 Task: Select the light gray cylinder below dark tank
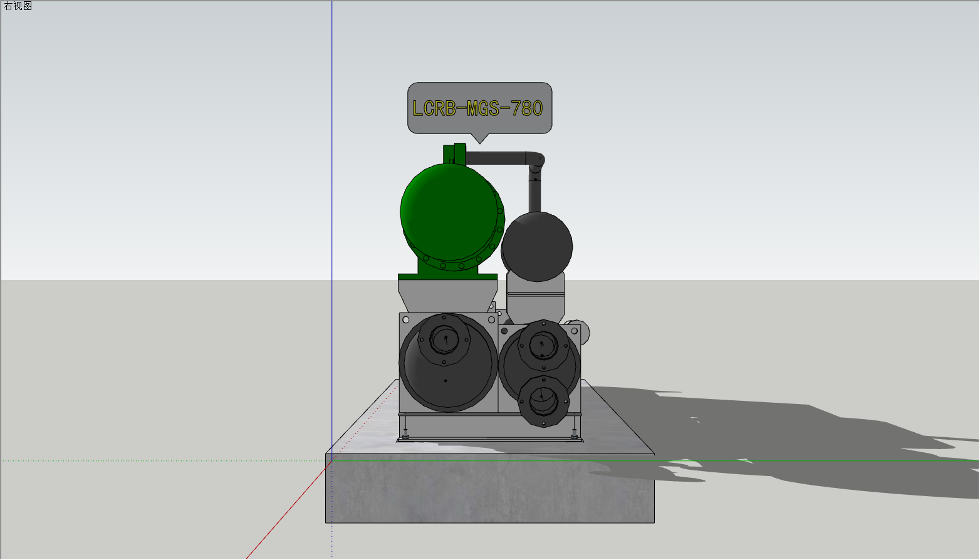click(x=536, y=301)
